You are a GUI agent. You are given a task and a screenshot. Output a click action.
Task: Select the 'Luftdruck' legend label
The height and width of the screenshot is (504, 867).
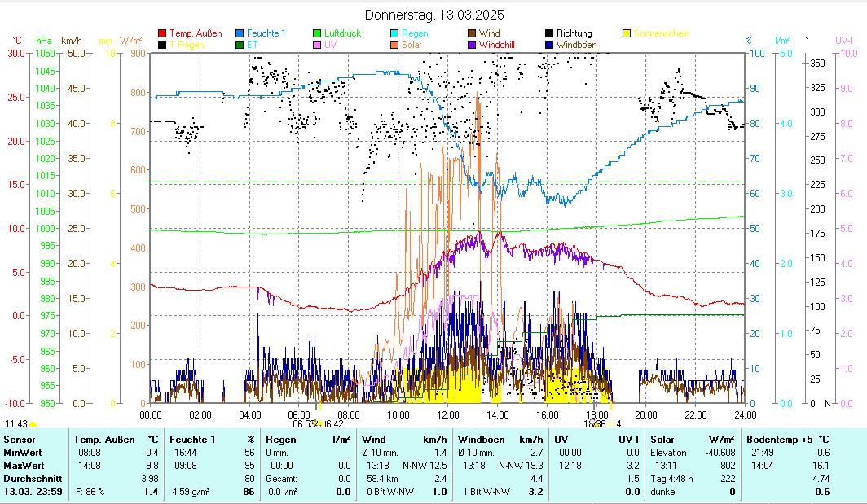click(342, 33)
